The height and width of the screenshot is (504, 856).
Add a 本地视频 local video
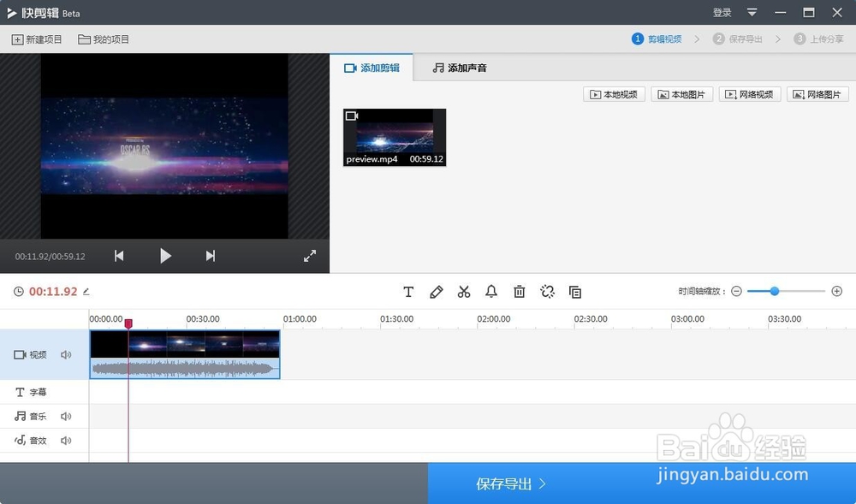(x=614, y=94)
